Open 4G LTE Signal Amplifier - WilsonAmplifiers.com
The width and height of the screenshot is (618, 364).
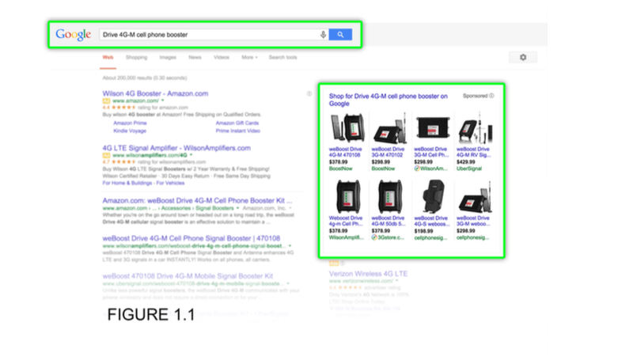(176, 148)
